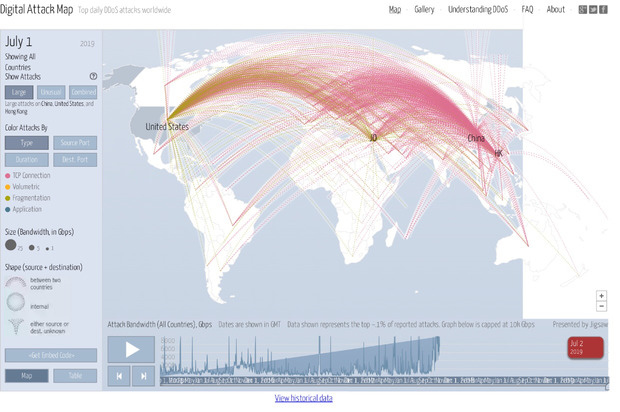Color attacks by Dest. Port

tap(75, 160)
